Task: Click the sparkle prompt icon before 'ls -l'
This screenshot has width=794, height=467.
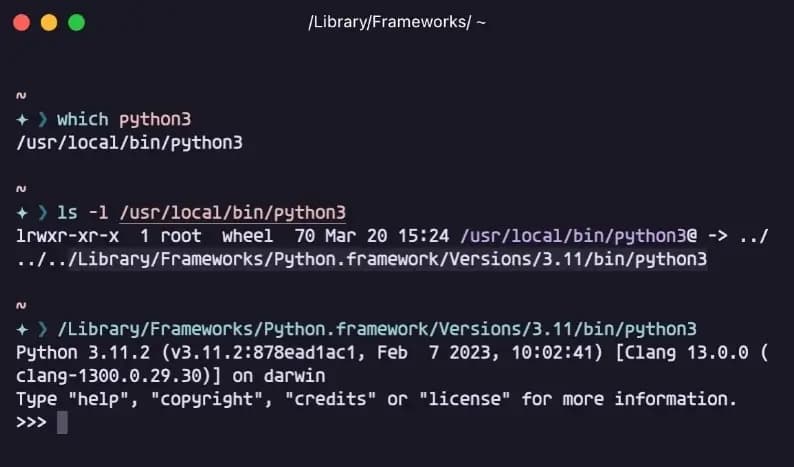Action: coord(22,213)
